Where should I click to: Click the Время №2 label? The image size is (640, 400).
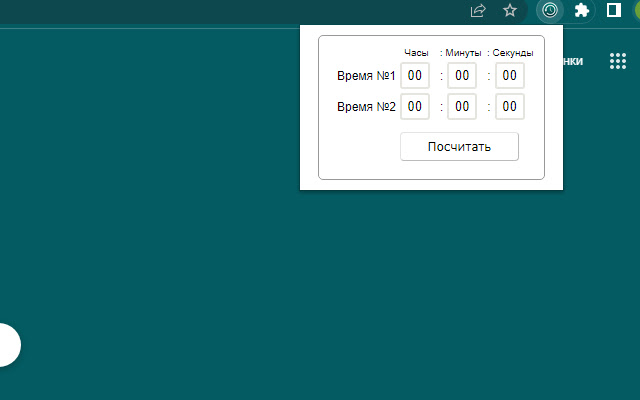(366, 107)
